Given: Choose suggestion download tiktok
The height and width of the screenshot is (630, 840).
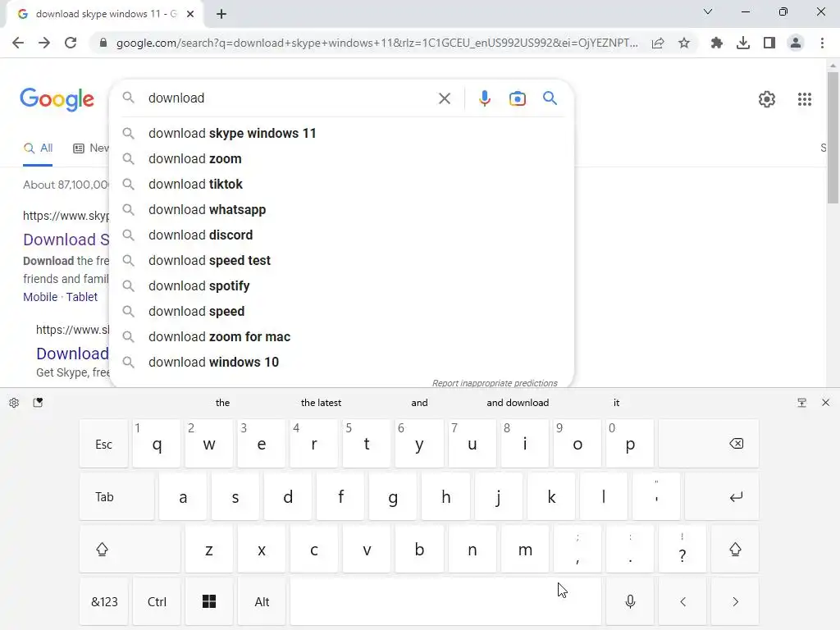Looking at the screenshot, I should pos(341,185).
